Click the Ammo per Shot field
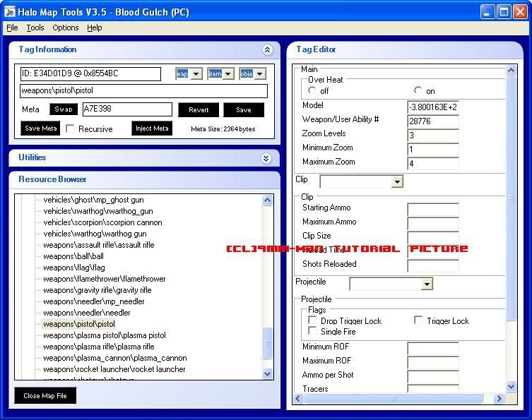 [433, 377]
